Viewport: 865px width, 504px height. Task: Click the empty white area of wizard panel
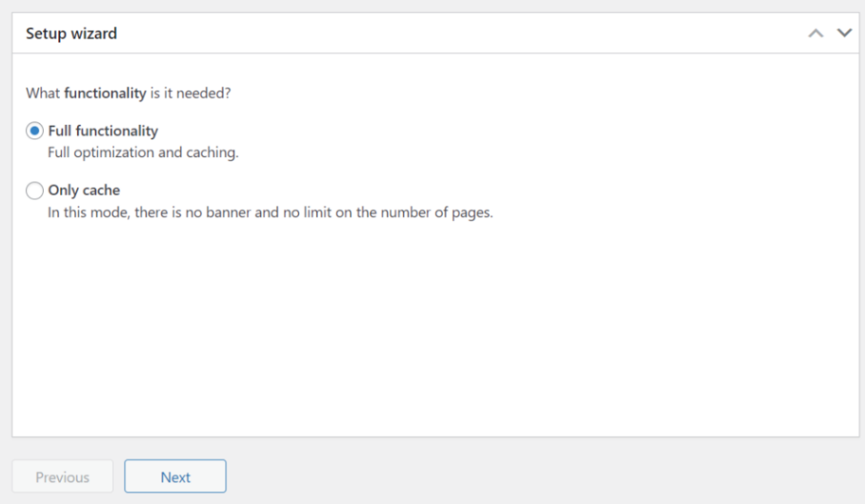tap(436, 331)
